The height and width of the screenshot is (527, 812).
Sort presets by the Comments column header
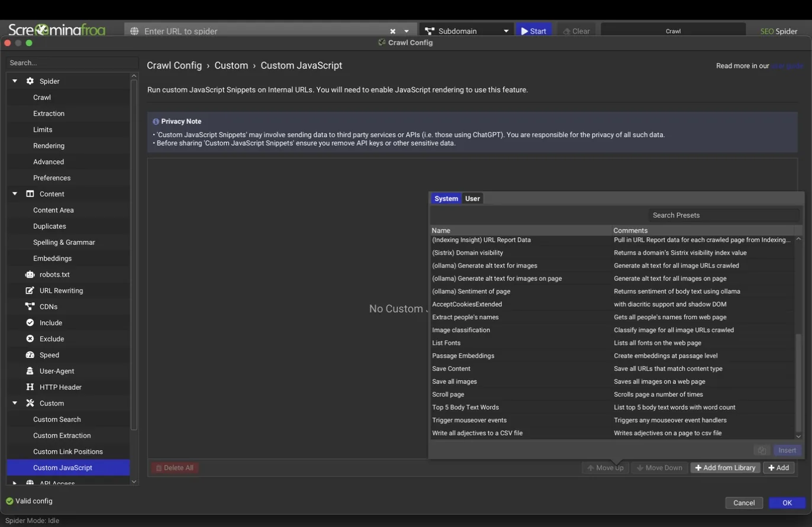click(703, 230)
